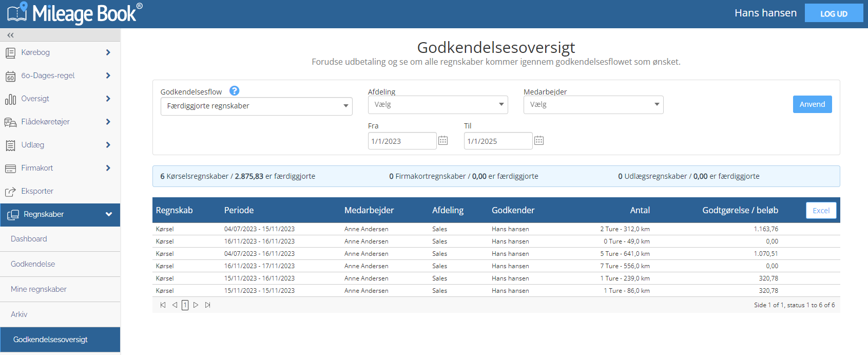Viewport: 868px width, 355px height.
Task: Click amount 1.163,76 in table
Action: [x=766, y=229]
